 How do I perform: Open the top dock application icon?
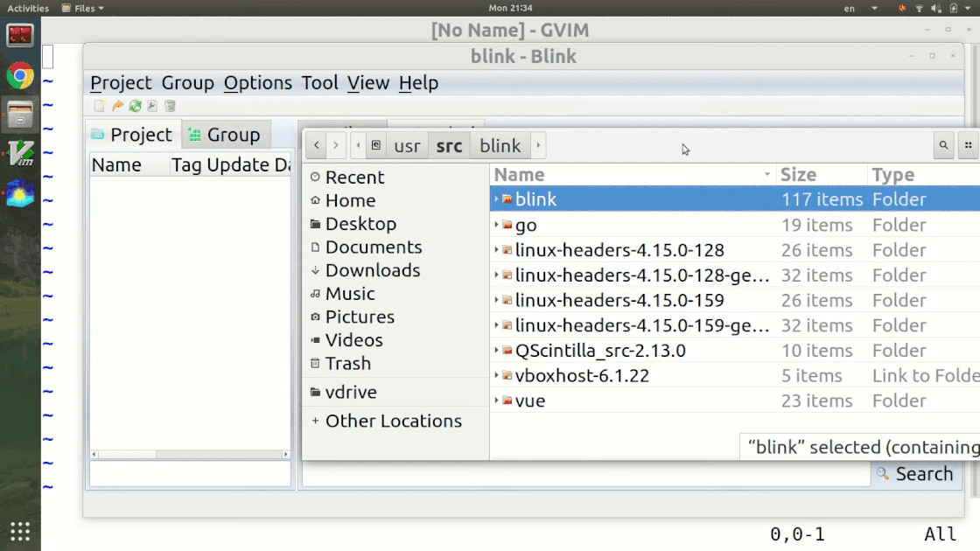pyautogui.click(x=20, y=36)
